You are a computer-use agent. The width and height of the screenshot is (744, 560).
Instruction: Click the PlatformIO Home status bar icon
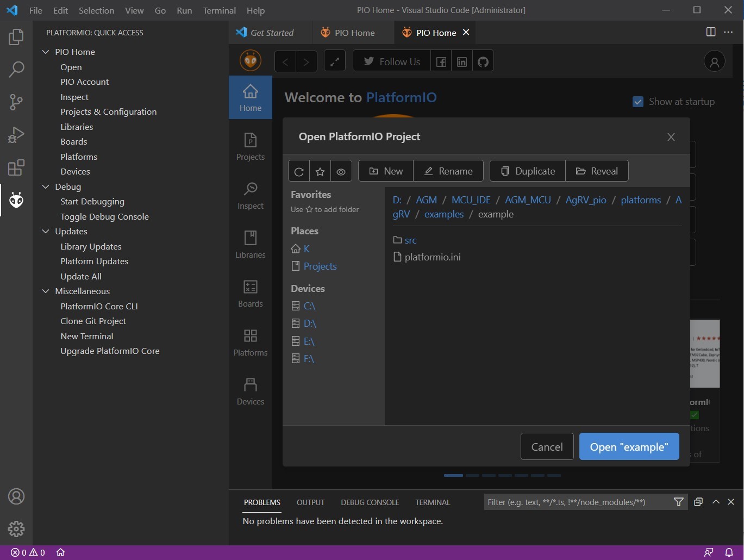point(61,552)
